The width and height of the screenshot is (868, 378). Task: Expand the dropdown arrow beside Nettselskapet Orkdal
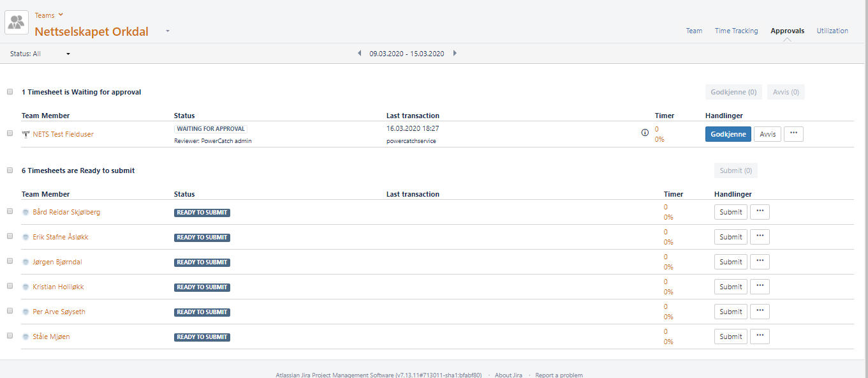(168, 31)
